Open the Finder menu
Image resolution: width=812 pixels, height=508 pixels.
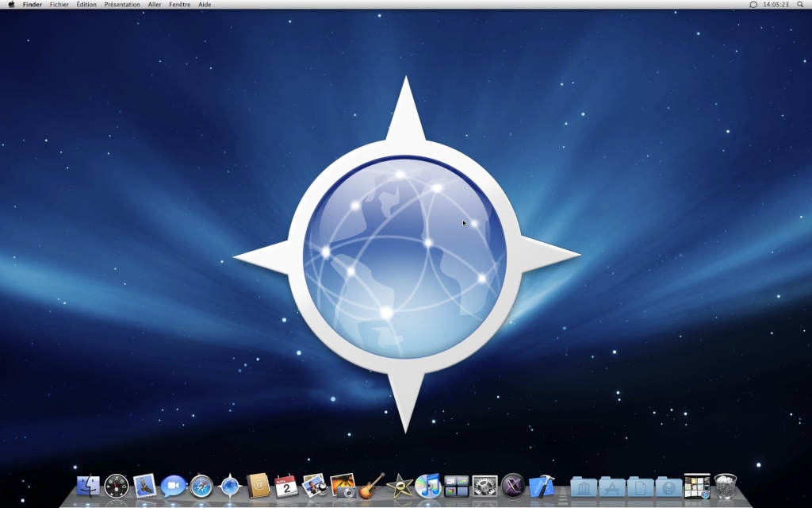(x=32, y=4)
